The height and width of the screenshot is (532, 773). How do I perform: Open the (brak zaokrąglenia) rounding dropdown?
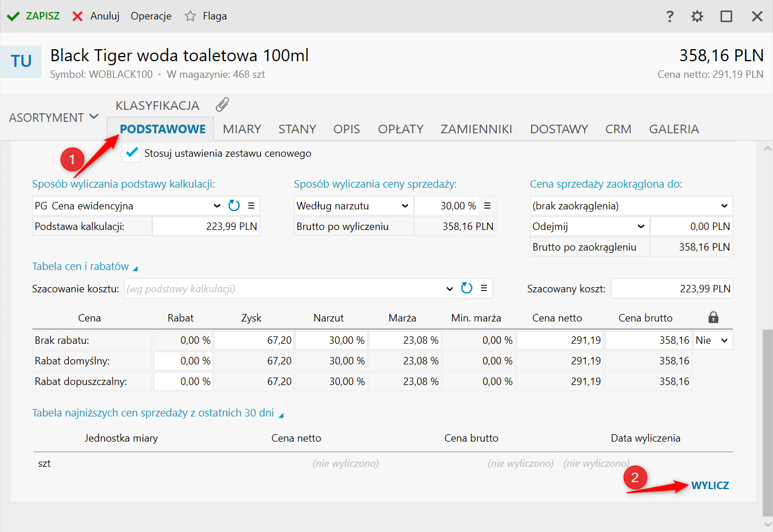(724, 206)
